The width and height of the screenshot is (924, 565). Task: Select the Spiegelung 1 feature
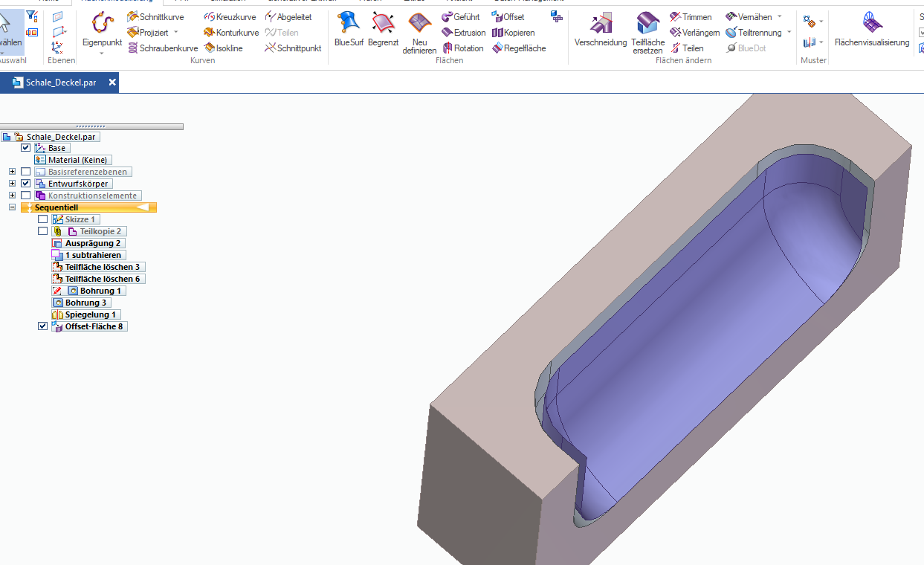tap(91, 314)
